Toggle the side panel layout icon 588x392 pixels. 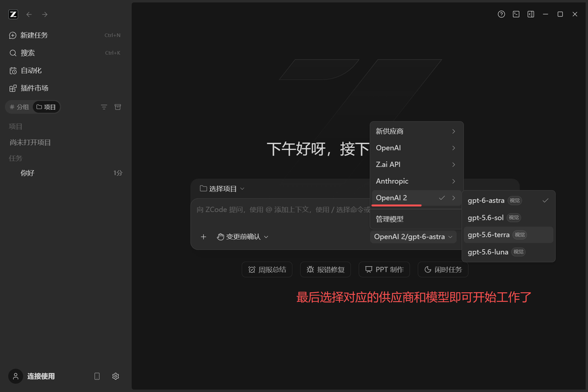[x=531, y=14]
